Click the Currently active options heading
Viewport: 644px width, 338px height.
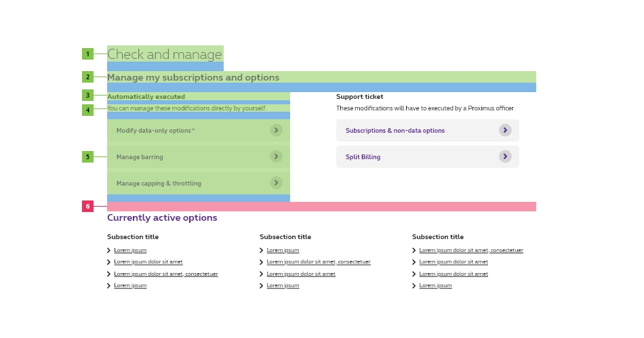click(162, 218)
